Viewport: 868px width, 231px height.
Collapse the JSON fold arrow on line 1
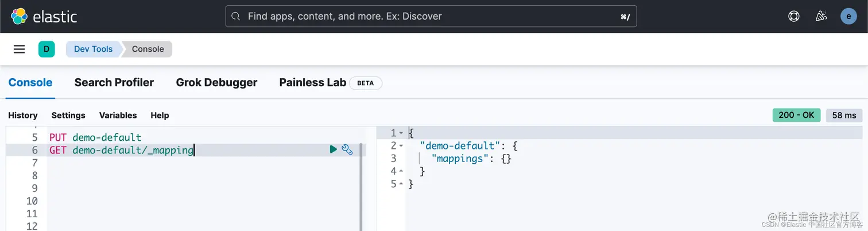click(x=401, y=133)
